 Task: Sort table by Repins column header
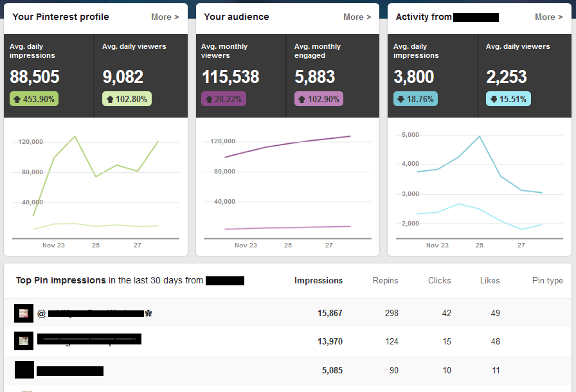[x=385, y=281]
